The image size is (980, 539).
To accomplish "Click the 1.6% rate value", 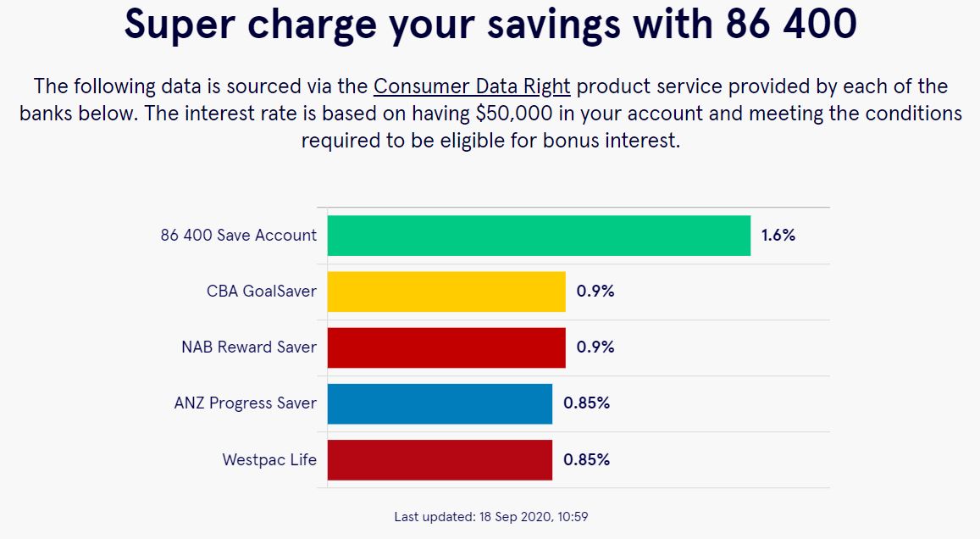I will coord(778,235).
